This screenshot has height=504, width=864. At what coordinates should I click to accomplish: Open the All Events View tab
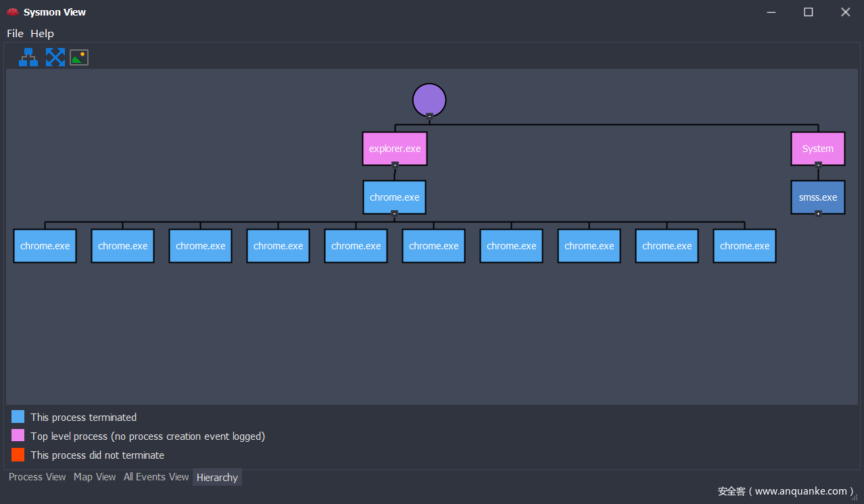point(156,477)
